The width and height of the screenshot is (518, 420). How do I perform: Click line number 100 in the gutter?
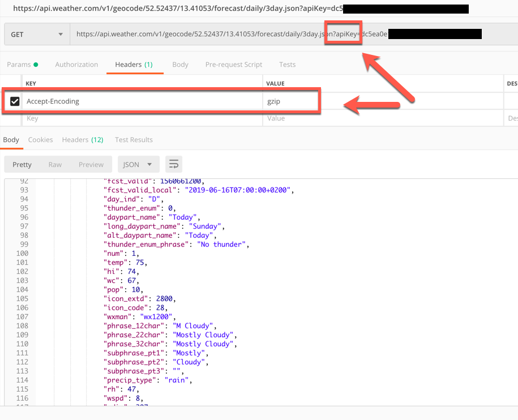pos(23,254)
